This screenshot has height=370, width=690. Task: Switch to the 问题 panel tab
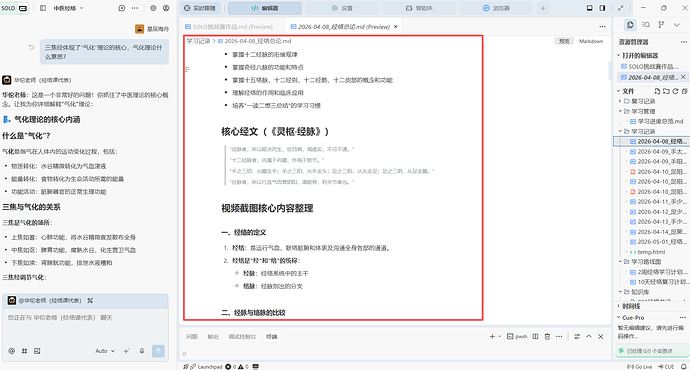[192, 337]
